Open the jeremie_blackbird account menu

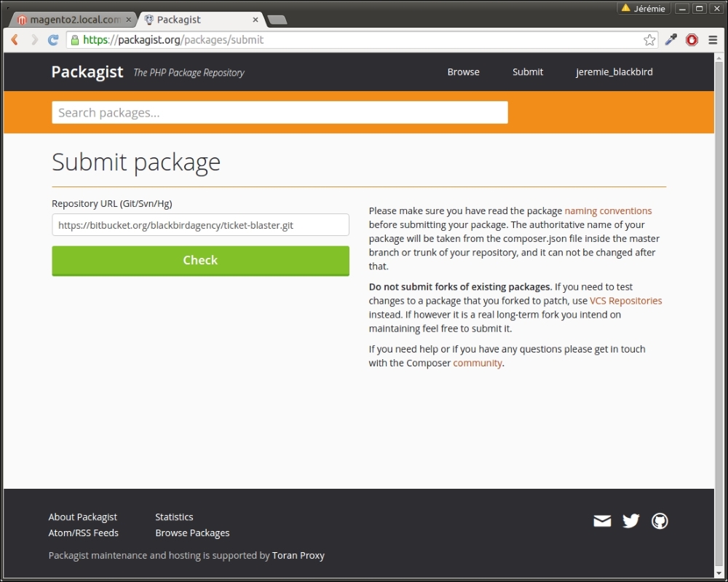coord(614,72)
